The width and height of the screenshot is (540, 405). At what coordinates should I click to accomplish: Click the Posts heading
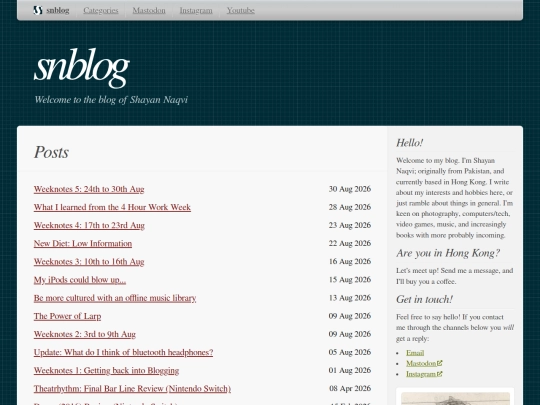coord(51,152)
